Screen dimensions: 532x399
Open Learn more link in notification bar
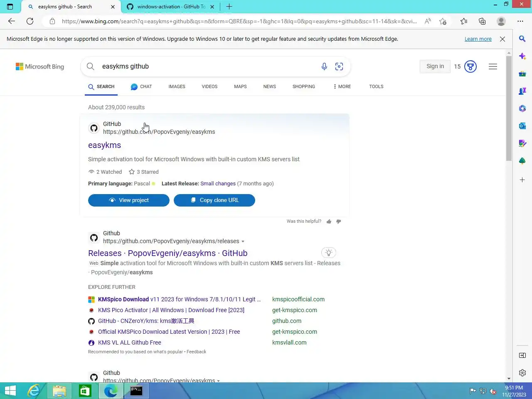478,39
